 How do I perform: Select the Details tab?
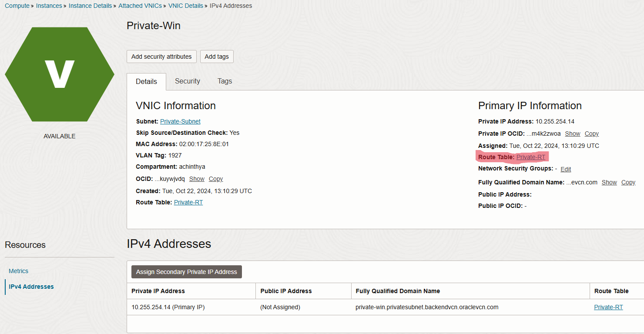146,81
